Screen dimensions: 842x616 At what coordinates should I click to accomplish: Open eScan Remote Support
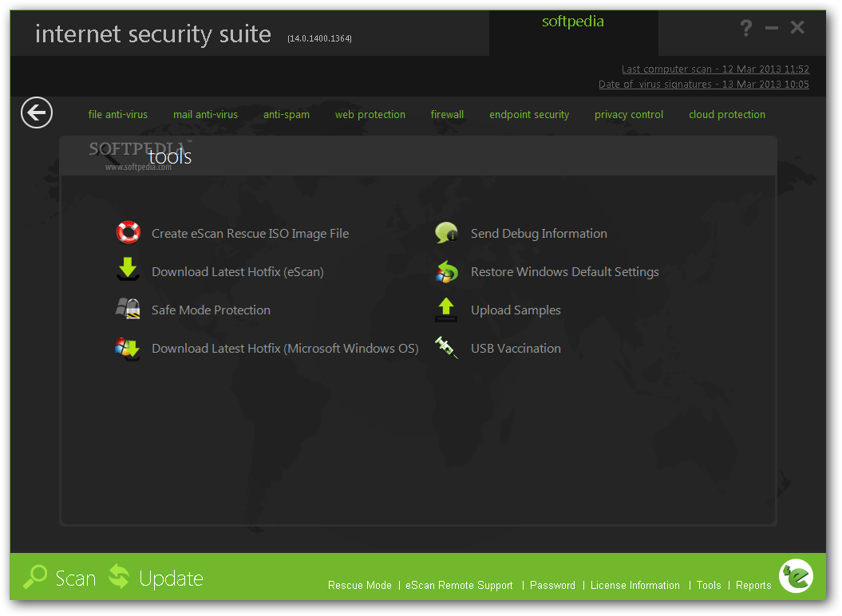pyautogui.click(x=459, y=586)
